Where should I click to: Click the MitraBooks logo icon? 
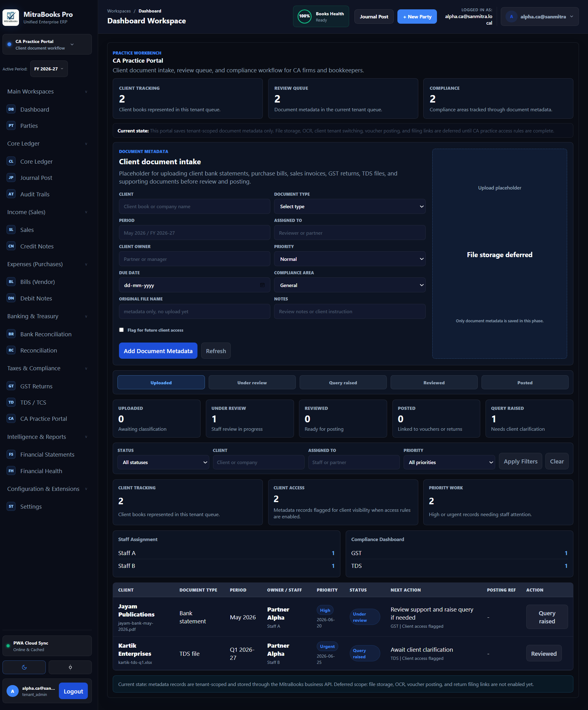[11, 17]
